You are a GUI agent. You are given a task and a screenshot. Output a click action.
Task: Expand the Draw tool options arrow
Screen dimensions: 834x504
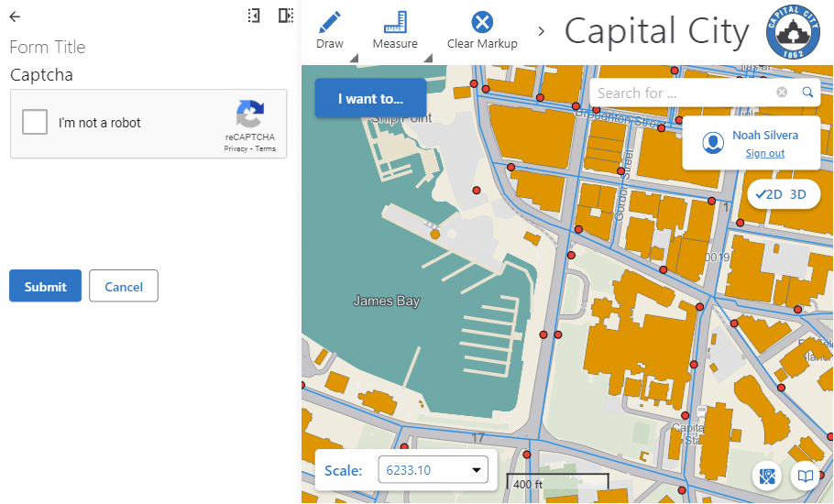click(x=353, y=60)
